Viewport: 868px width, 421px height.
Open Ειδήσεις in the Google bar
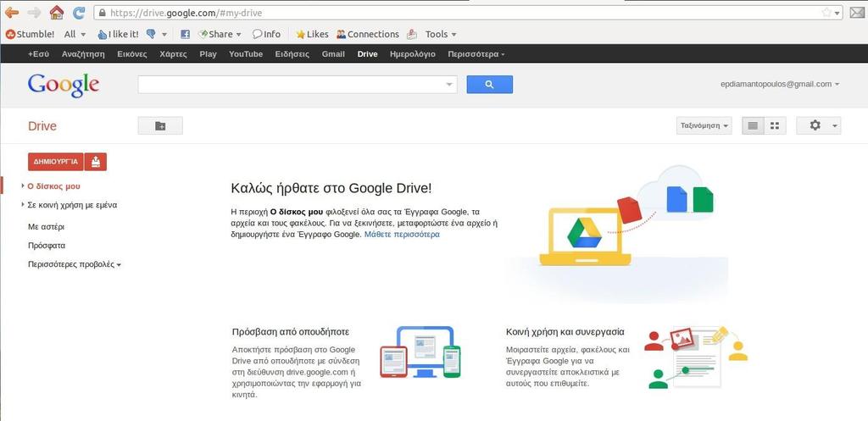point(292,54)
